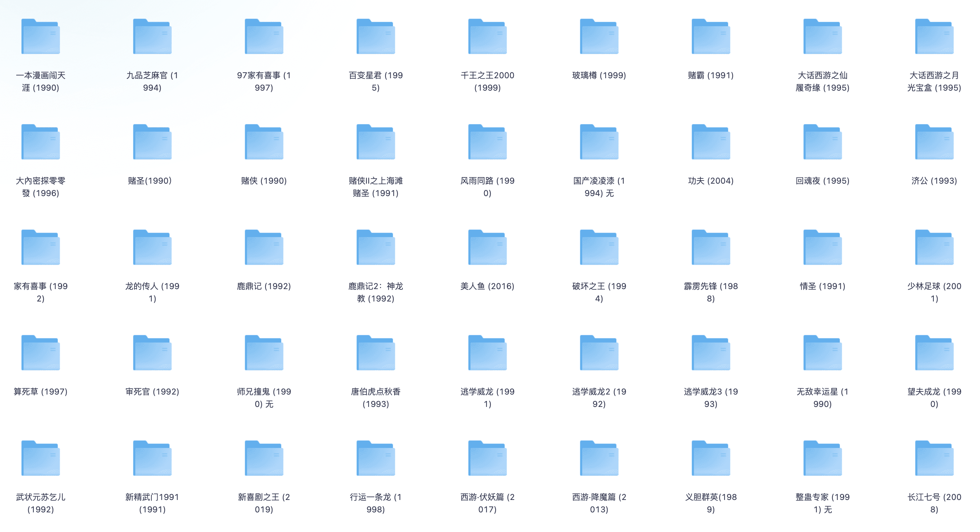Click the 赌侠 (1990) folder icon
Viewport: 980px width, 532px height.
pyautogui.click(x=264, y=142)
